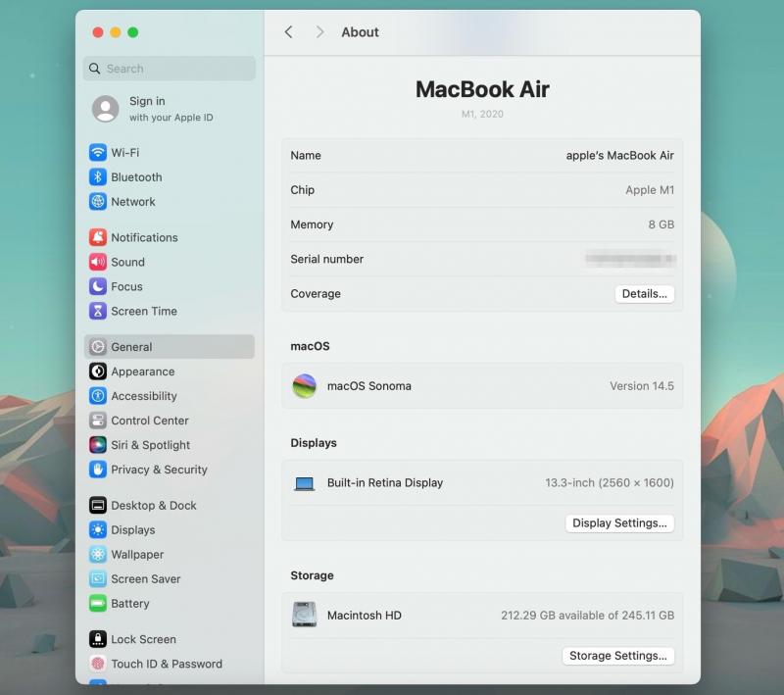Open Touch ID & Password fingerprint icon
The image size is (784, 695).
click(x=98, y=664)
